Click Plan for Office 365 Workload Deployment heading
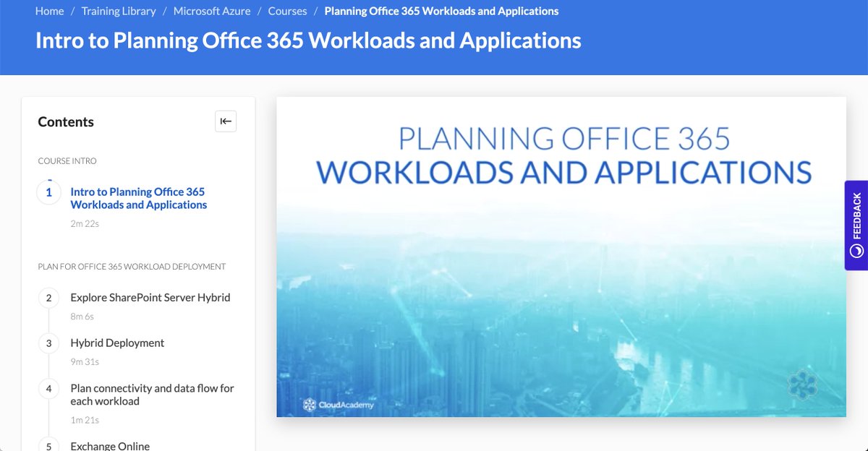This screenshot has width=868, height=451. point(132,267)
